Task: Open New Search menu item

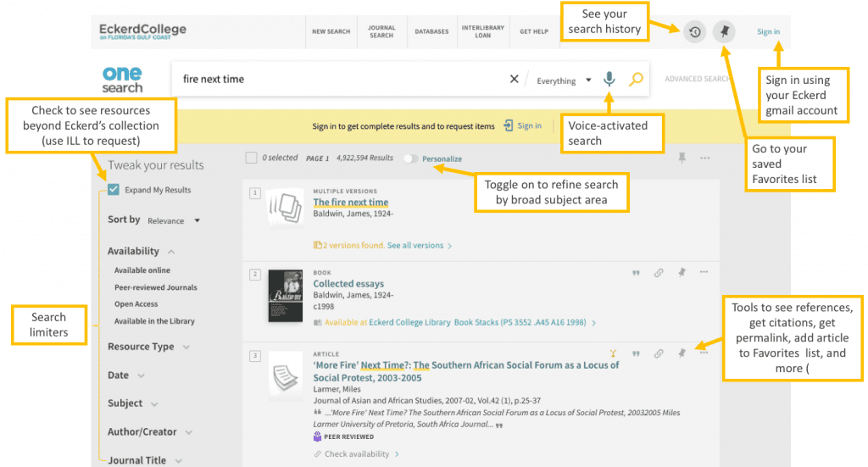Action: tap(331, 31)
